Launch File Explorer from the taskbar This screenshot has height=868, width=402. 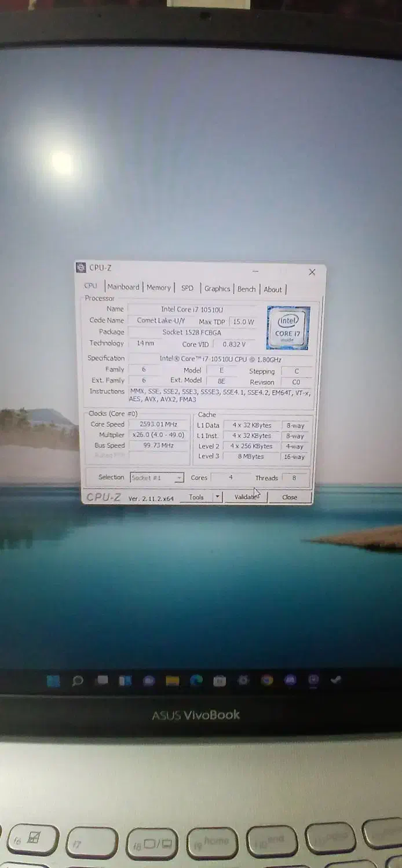173,681
